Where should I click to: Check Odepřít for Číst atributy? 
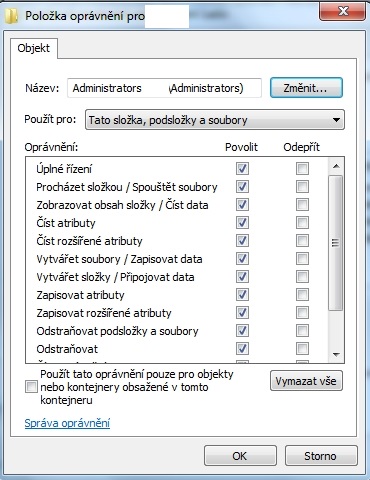[302, 223]
